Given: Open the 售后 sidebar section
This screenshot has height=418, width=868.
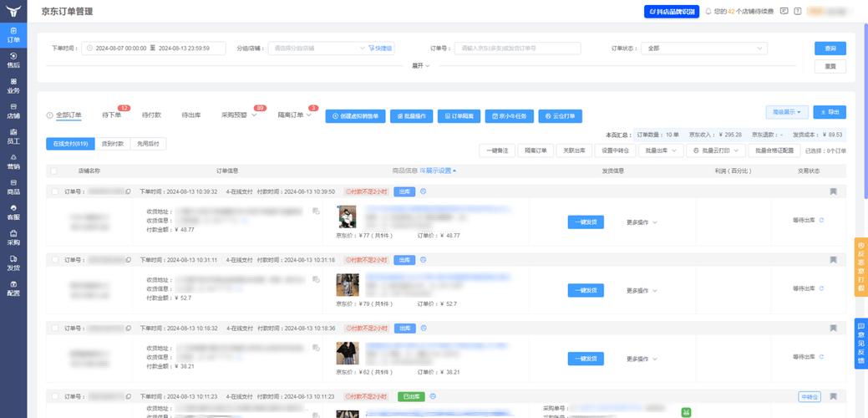Looking at the screenshot, I should pos(13,60).
